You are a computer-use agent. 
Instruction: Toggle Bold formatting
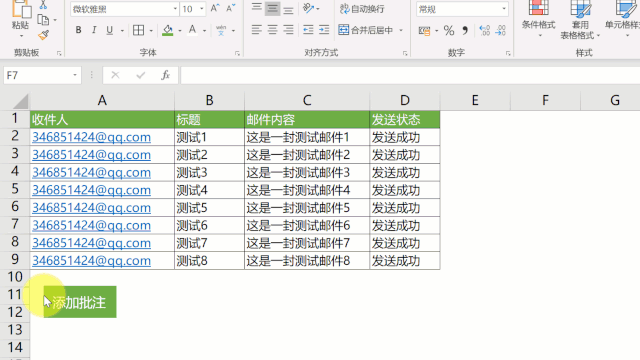(78, 30)
